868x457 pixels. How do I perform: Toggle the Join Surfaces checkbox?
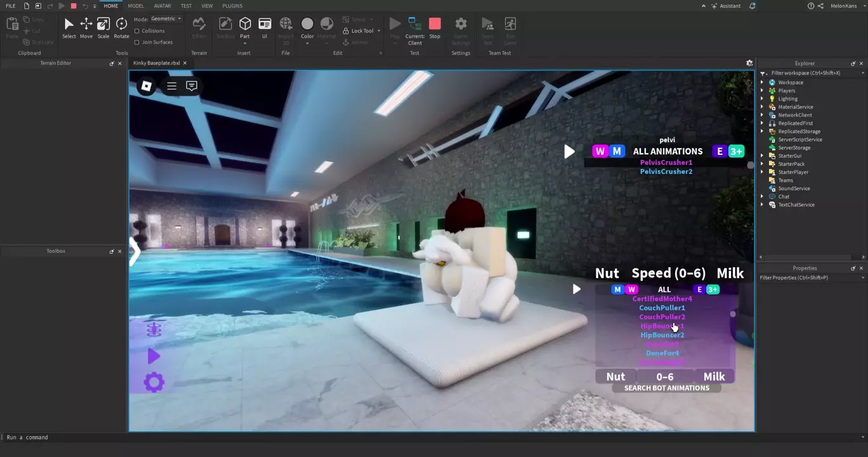(x=137, y=43)
